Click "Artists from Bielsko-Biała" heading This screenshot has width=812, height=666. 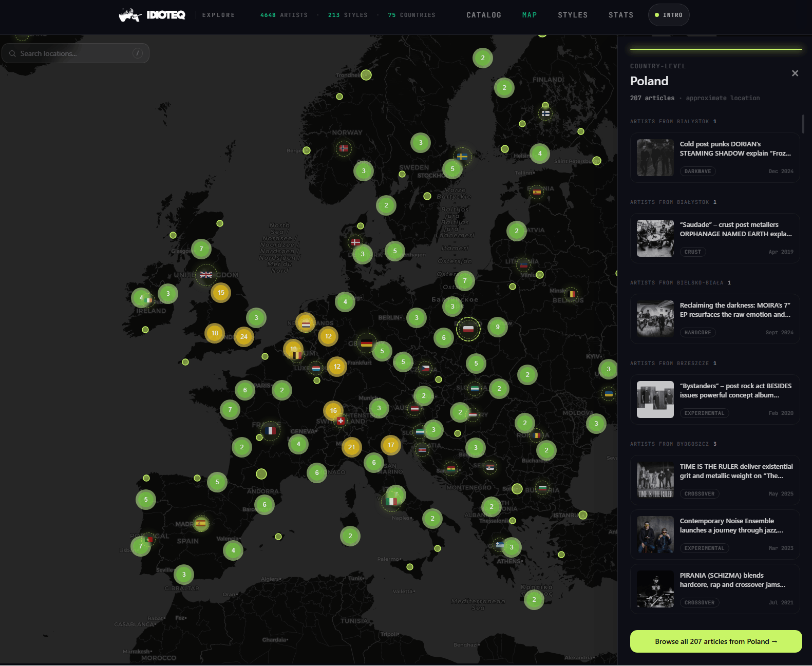(681, 283)
